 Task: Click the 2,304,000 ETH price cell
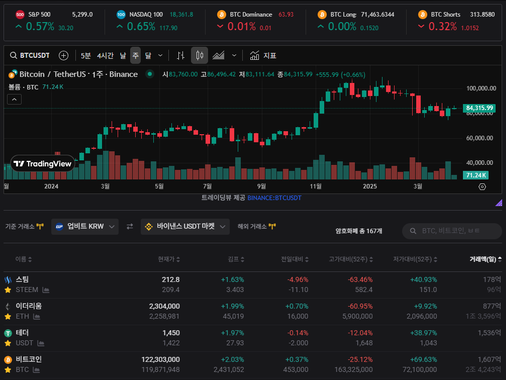(164, 306)
